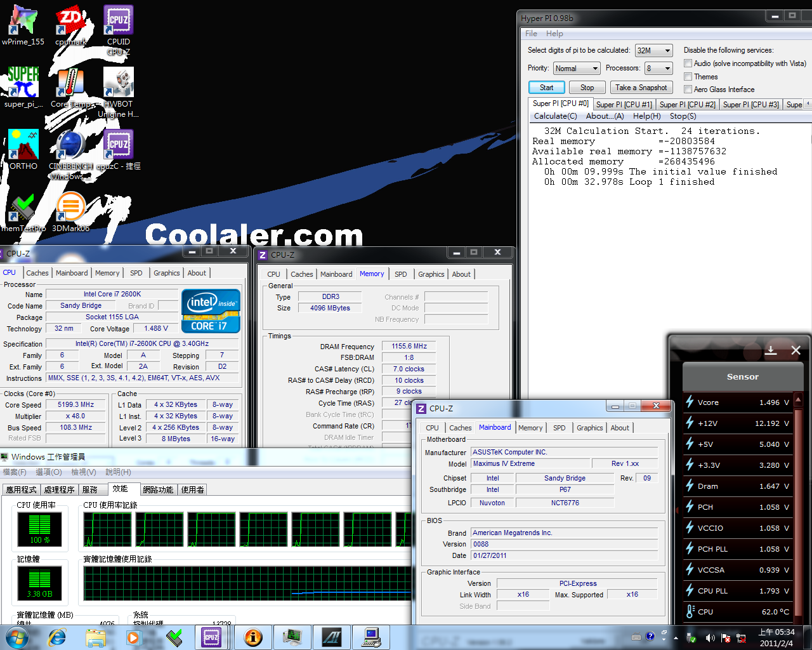Open cpuzC shortcut on the desktop
This screenshot has width=812, height=650.
[119, 150]
